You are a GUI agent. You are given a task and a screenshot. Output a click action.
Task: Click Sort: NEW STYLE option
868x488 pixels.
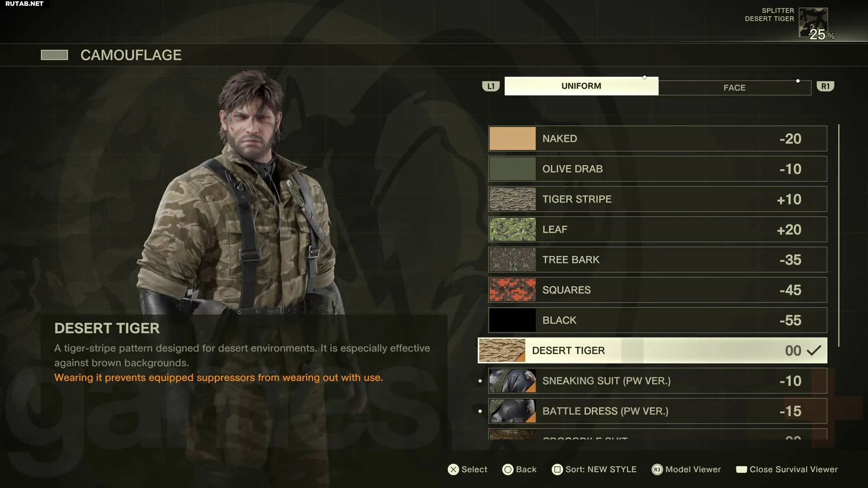[x=601, y=469]
